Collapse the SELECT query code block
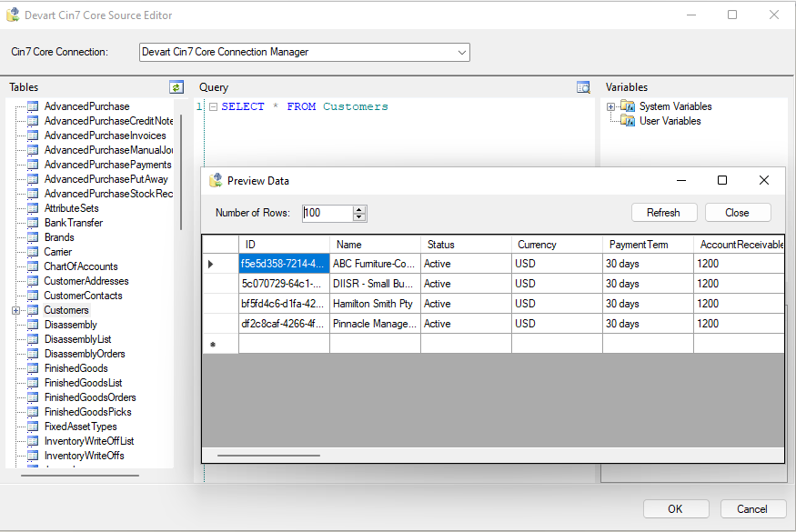The height and width of the screenshot is (532, 796). pos(212,106)
